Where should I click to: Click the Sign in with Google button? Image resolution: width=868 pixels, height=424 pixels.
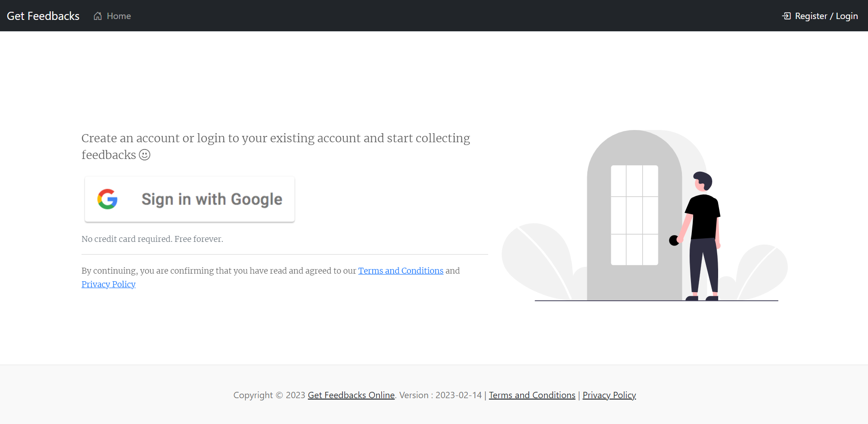[x=190, y=199]
